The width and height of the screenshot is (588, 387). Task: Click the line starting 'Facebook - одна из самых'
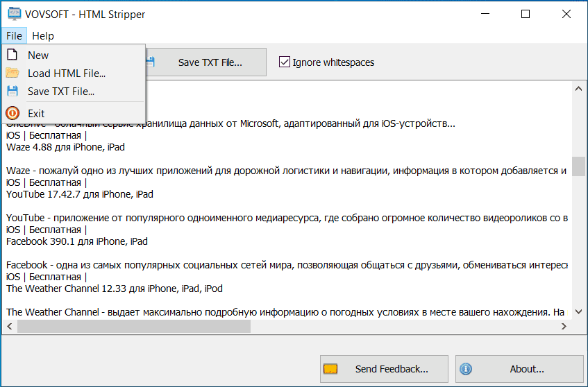point(287,265)
